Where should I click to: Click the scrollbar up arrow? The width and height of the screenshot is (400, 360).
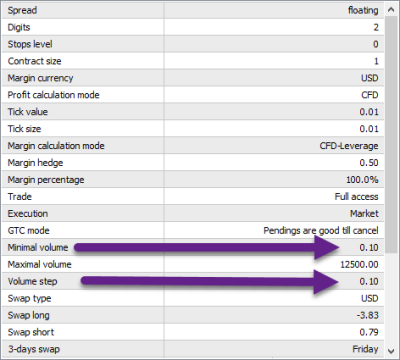click(391, 10)
